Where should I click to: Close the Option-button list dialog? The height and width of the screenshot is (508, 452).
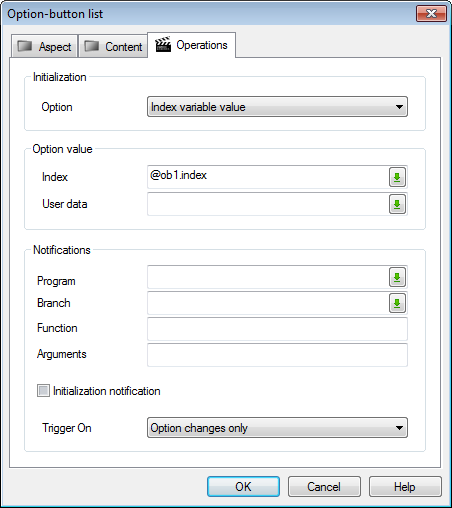(x=431, y=14)
